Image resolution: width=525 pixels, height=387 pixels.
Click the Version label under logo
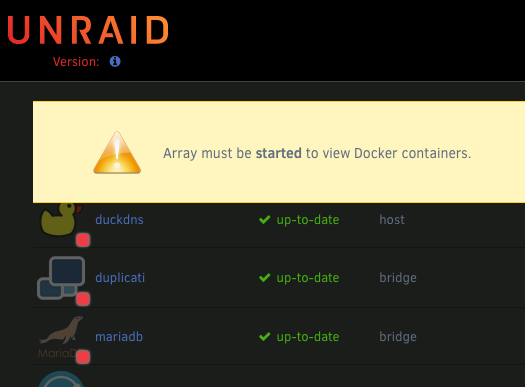tap(76, 62)
